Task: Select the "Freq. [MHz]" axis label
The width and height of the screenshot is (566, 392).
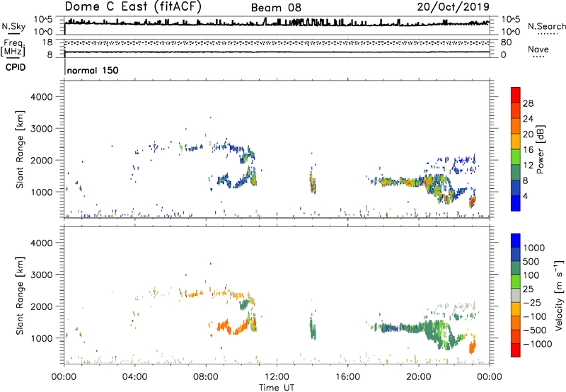Action: pyautogui.click(x=13, y=48)
